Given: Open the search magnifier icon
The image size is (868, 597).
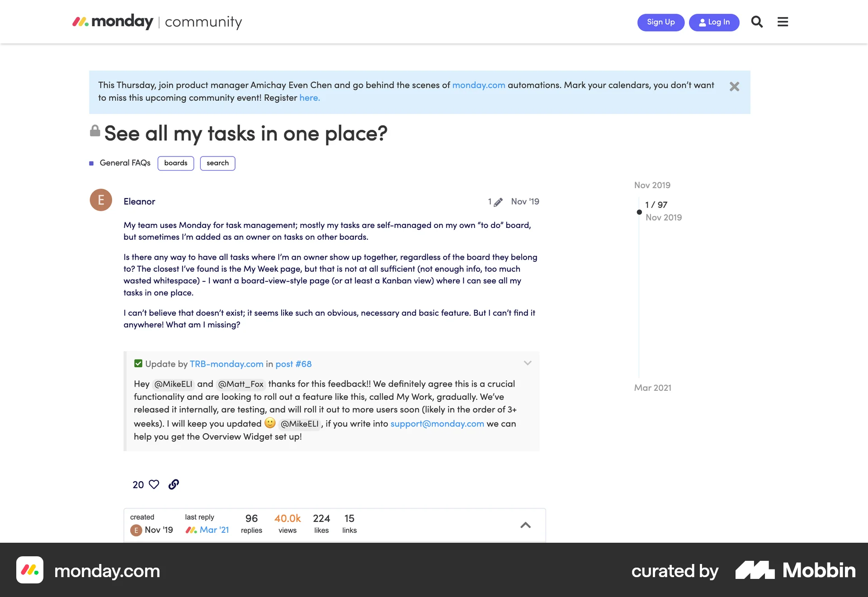Looking at the screenshot, I should click(x=757, y=22).
